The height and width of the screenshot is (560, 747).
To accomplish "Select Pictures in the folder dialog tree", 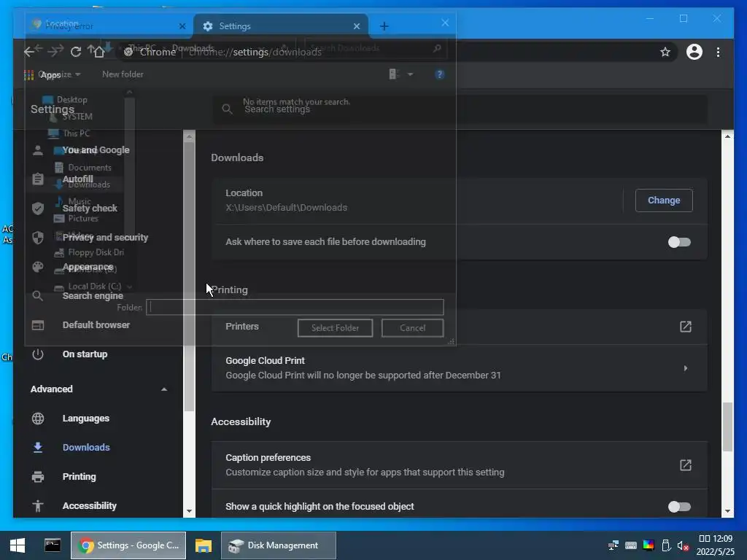I will pos(76,219).
